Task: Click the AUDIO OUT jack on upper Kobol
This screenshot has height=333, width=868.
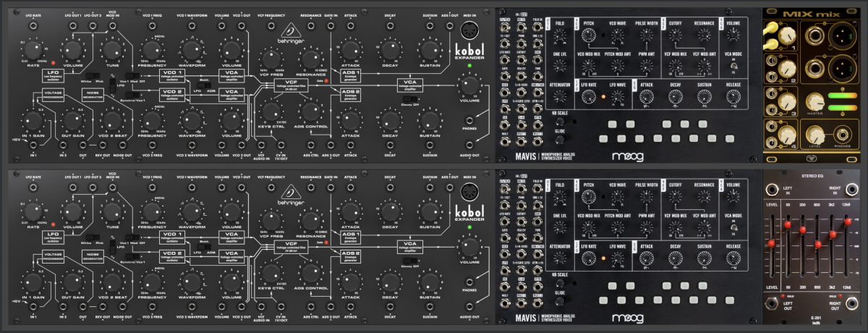Action: pyautogui.click(x=471, y=145)
